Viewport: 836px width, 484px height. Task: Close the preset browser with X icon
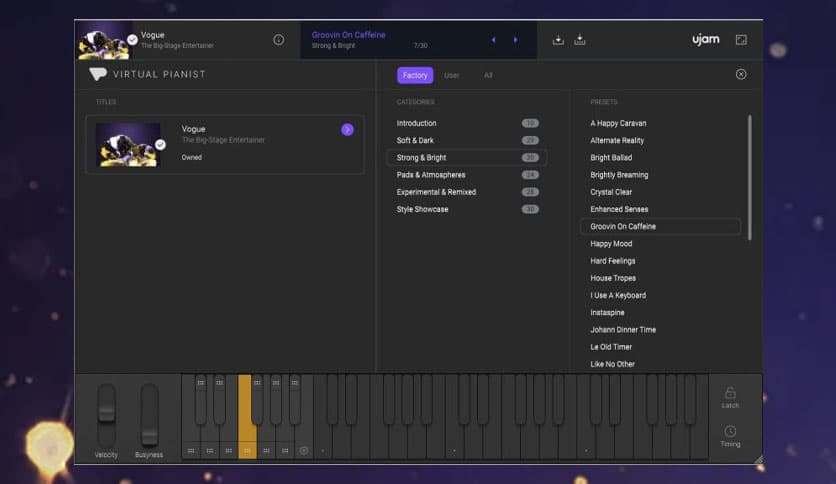(x=741, y=74)
